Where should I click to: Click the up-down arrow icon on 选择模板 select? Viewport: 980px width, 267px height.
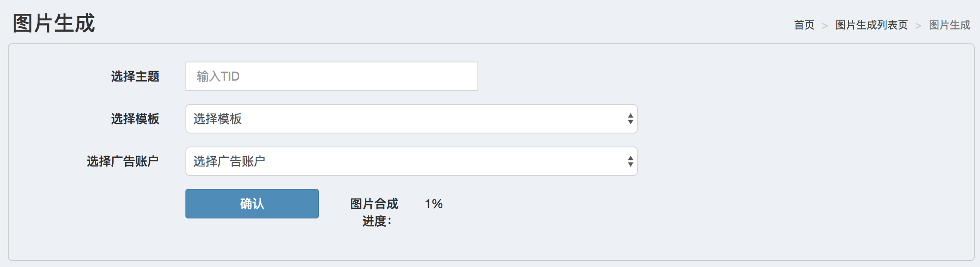630,119
